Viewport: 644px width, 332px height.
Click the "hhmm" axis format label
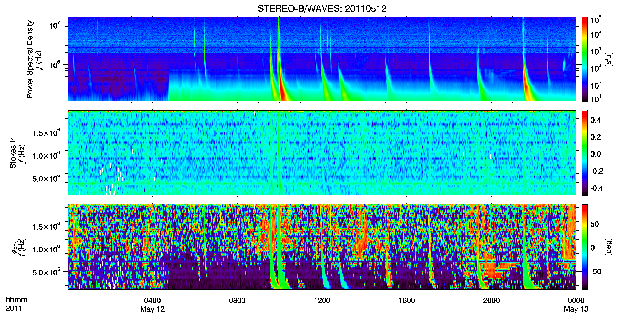click(17, 300)
